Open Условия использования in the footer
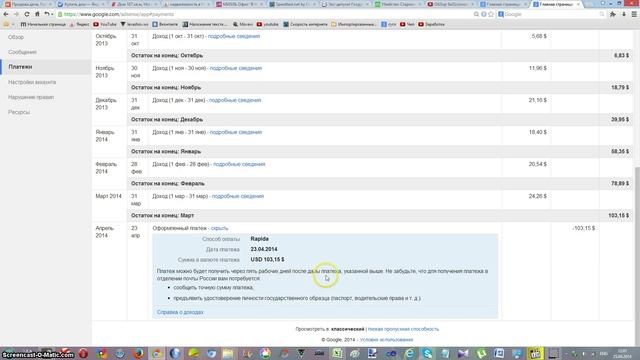Image resolution: width=640 pixels, height=360 pixels. pos(386,340)
